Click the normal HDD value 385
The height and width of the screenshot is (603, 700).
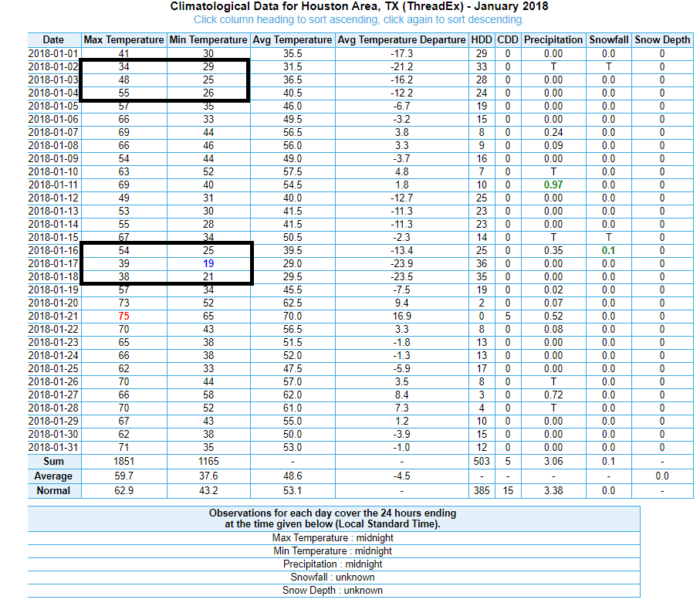[x=482, y=491]
